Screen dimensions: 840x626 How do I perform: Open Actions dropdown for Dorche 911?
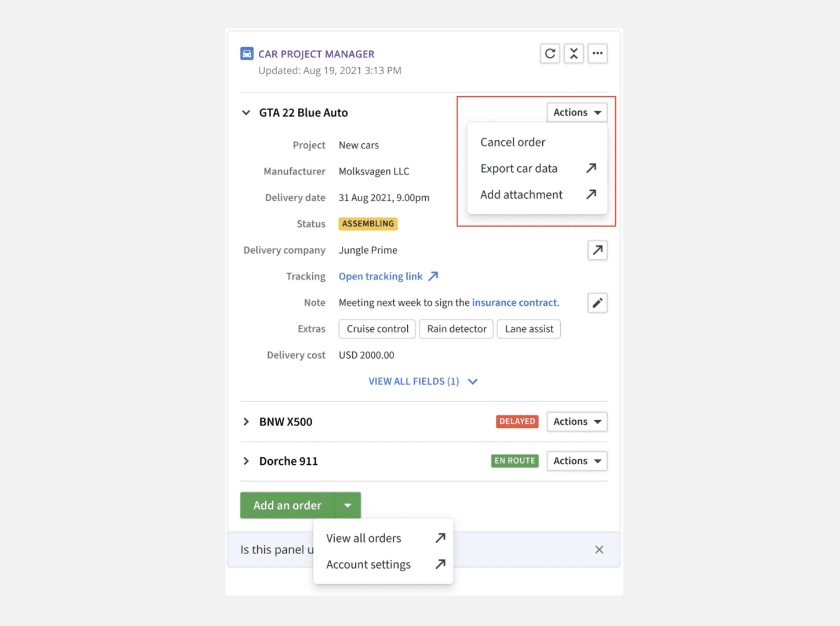tap(577, 461)
